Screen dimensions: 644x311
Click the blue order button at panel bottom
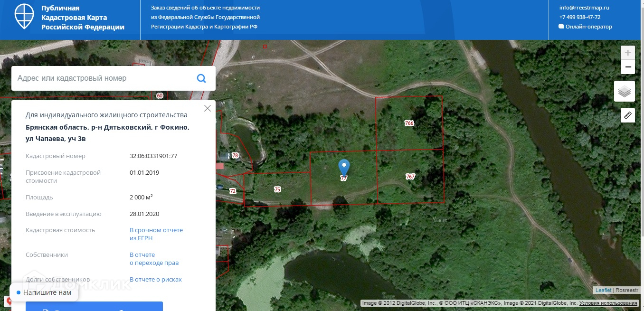(94, 306)
